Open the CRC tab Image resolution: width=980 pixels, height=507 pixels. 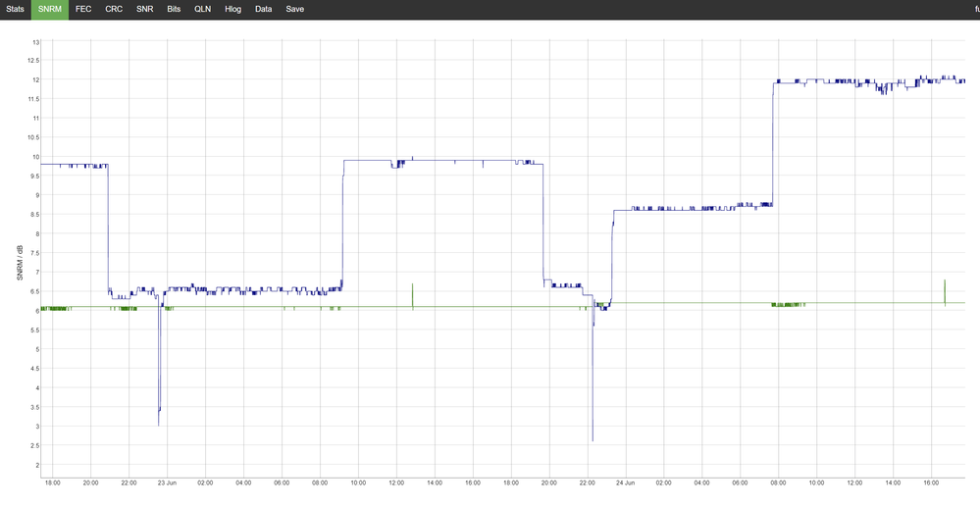[114, 9]
